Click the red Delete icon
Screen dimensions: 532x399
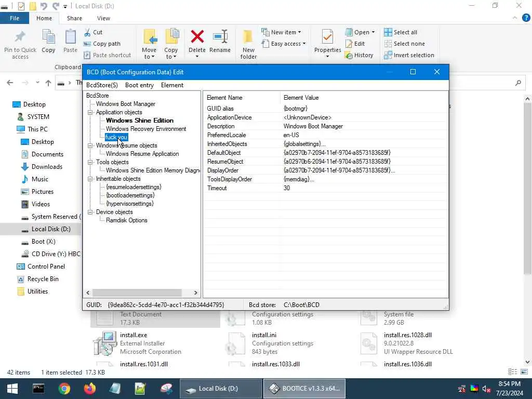pos(197,37)
